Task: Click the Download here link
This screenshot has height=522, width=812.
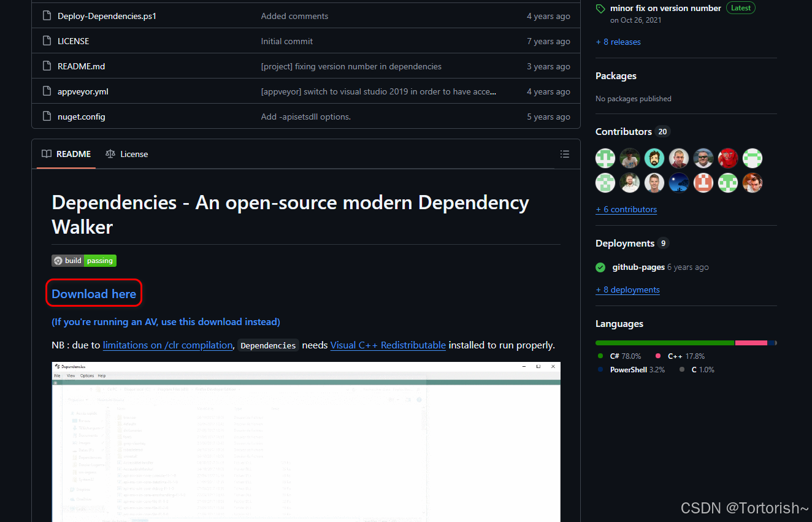Action: click(93, 293)
